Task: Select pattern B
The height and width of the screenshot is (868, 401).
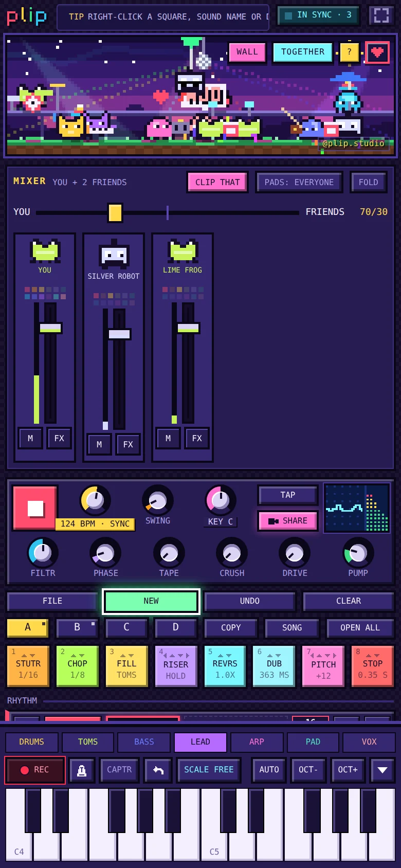Action: click(x=77, y=628)
